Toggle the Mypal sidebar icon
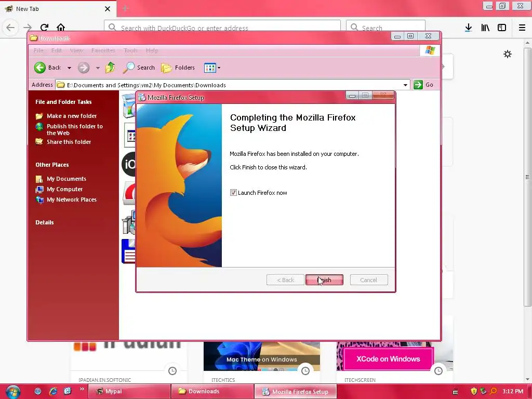The image size is (532, 399). click(x=502, y=28)
